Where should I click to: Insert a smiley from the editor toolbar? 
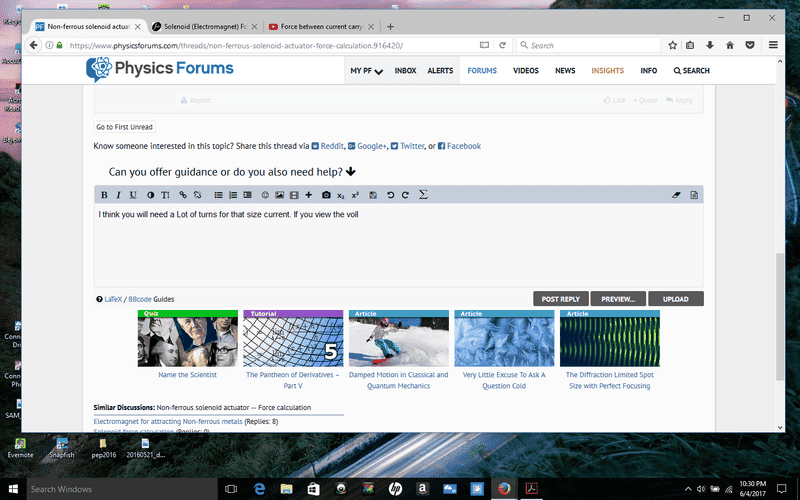[x=265, y=194]
